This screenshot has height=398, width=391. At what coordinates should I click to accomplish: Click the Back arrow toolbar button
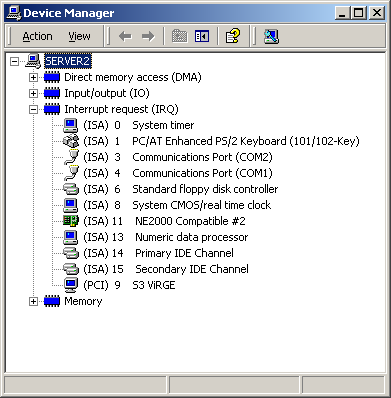pyautogui.click(x=125, y=36)
